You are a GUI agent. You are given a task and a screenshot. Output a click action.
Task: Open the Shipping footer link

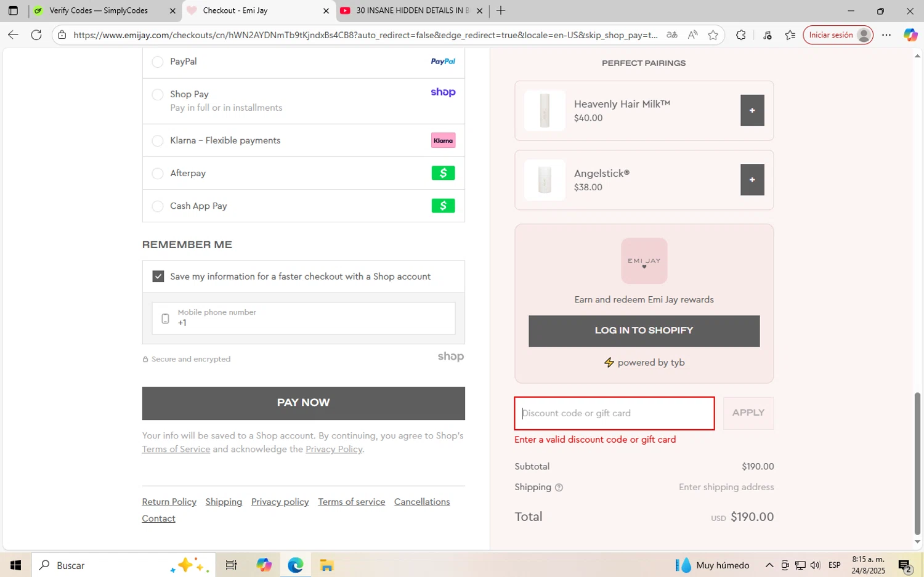tap(224, 502)
